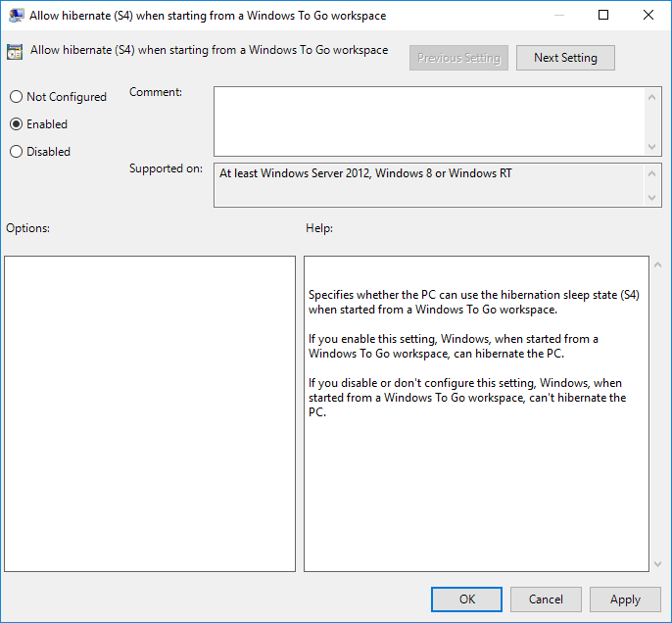Click the Help pane scroll down arrow
Viewport: 672px width, 623px height.
(658, 564)
